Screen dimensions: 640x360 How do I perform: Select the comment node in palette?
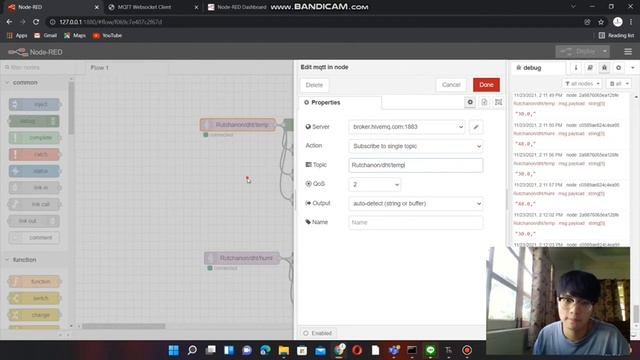(34, 238)
